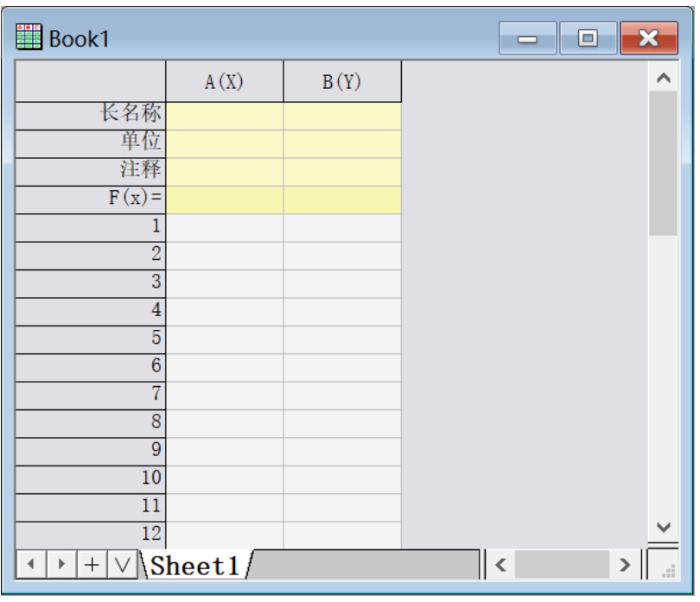Select row 12 header
Screen dimensions: 700x602
tap(91, 535)
